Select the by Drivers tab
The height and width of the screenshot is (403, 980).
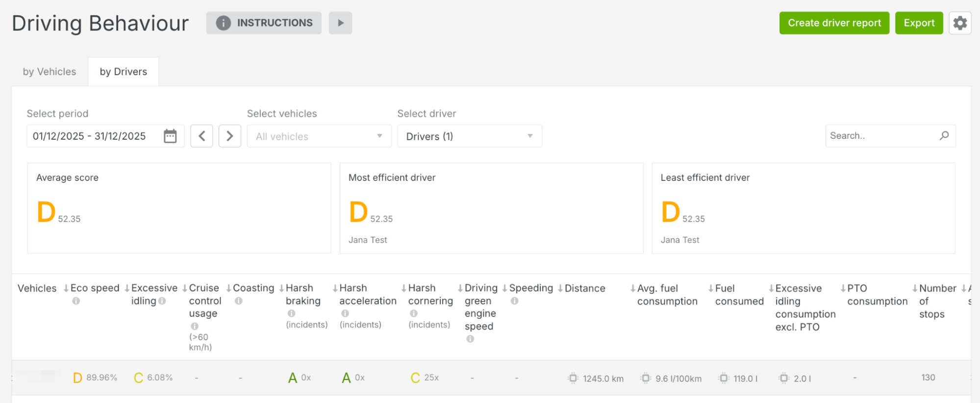124,72
